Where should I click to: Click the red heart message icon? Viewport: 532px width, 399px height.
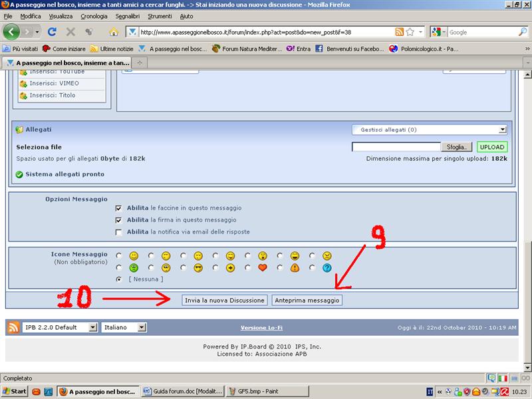[x=262, y=268]
